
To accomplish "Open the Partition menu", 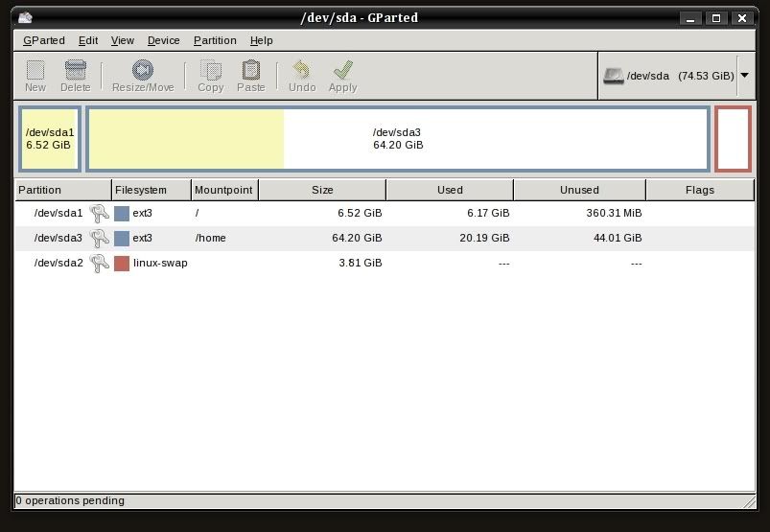I will pos(215,40).
